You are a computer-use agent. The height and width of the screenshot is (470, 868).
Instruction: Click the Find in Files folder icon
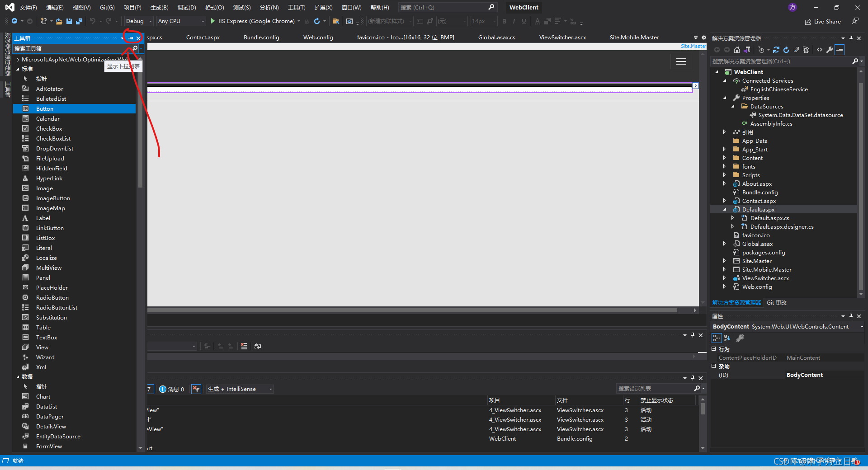pos(335,21)
